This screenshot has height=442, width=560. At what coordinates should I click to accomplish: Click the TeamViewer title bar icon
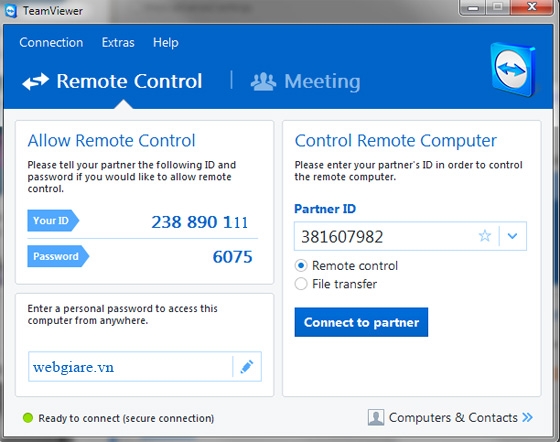pyautogui.click(x=11, y=11)
